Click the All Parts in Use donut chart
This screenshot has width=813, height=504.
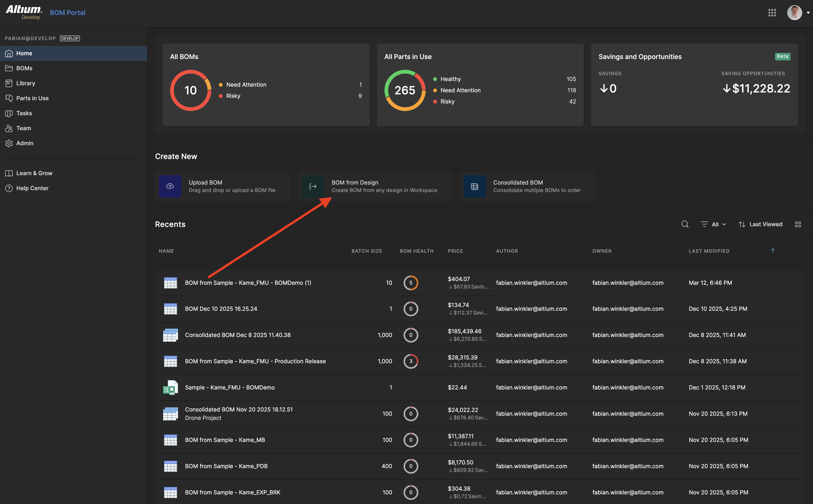tap(405, 90)
